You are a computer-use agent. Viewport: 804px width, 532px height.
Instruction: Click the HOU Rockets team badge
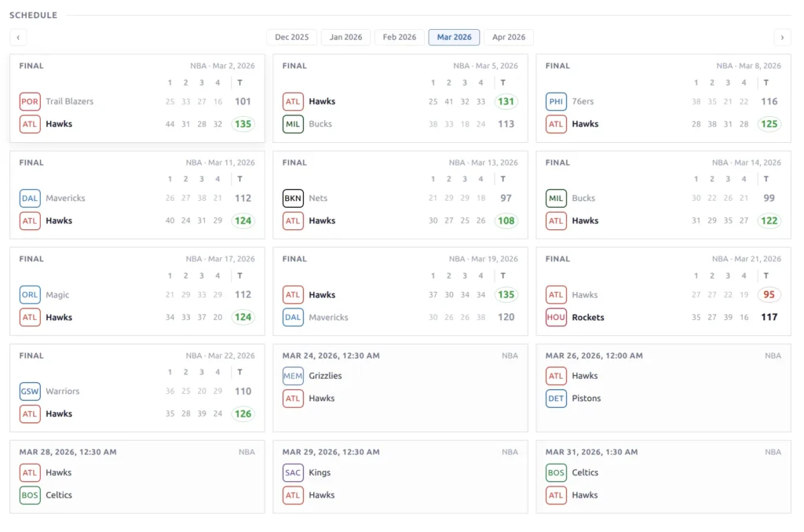(556, 317)
